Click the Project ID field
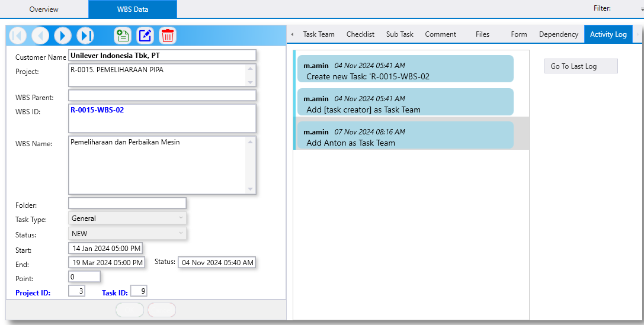644x325 pixels. click(x=77, y=291)
